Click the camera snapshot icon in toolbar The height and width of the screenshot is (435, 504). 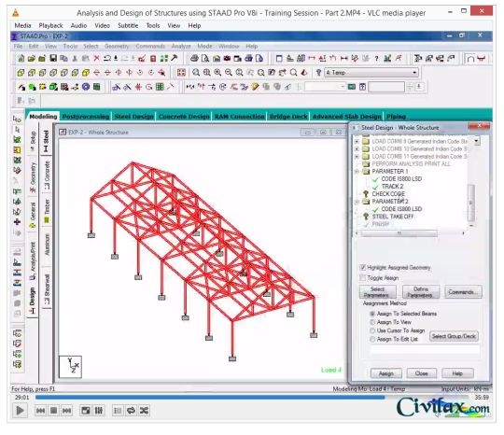227,58
